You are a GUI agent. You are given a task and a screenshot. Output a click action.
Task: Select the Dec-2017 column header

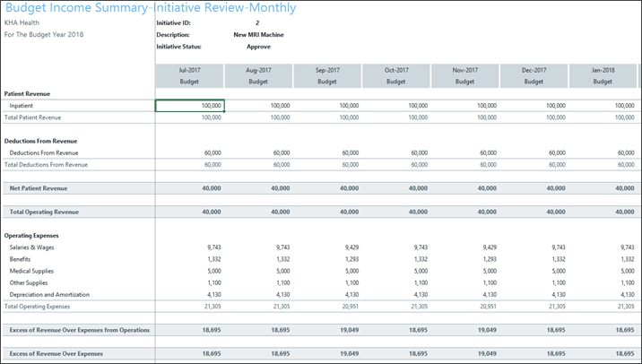[534, 70]
